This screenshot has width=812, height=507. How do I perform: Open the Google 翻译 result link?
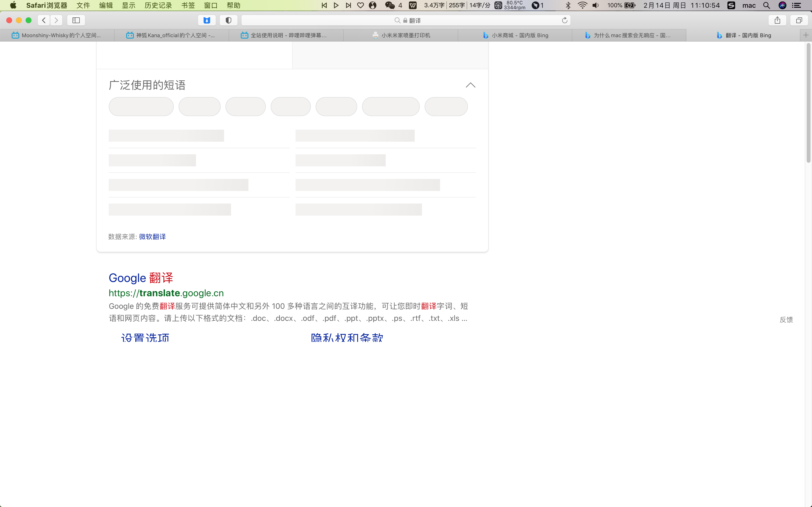pos(141,278)
